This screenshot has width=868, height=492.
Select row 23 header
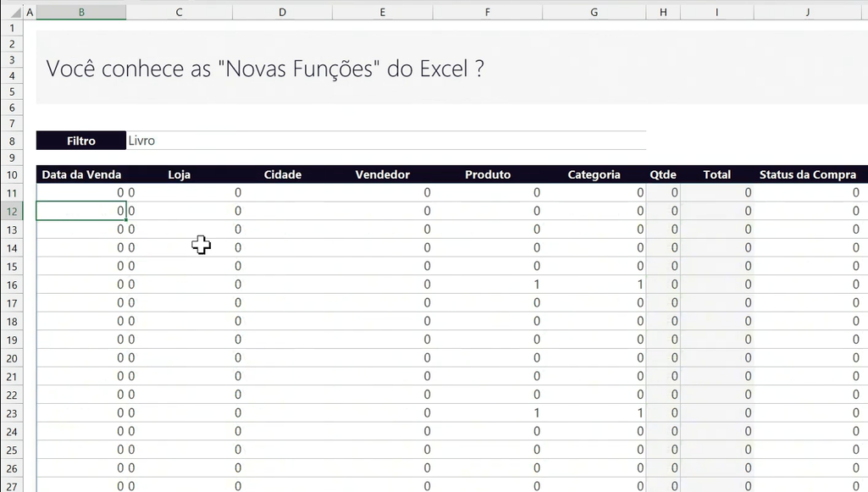[12, 413]
